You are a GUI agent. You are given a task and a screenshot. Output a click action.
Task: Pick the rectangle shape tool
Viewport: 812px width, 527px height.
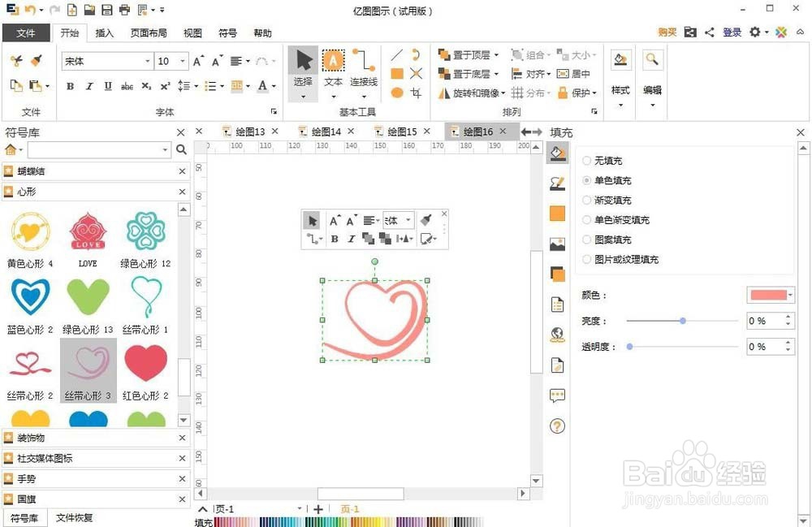[397, 73]
